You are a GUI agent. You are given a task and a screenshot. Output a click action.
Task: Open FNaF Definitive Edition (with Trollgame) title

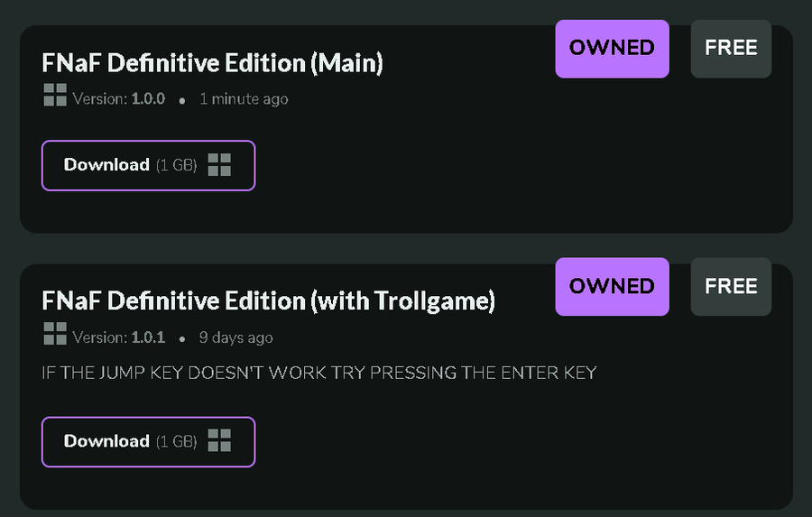pos(268,301)
